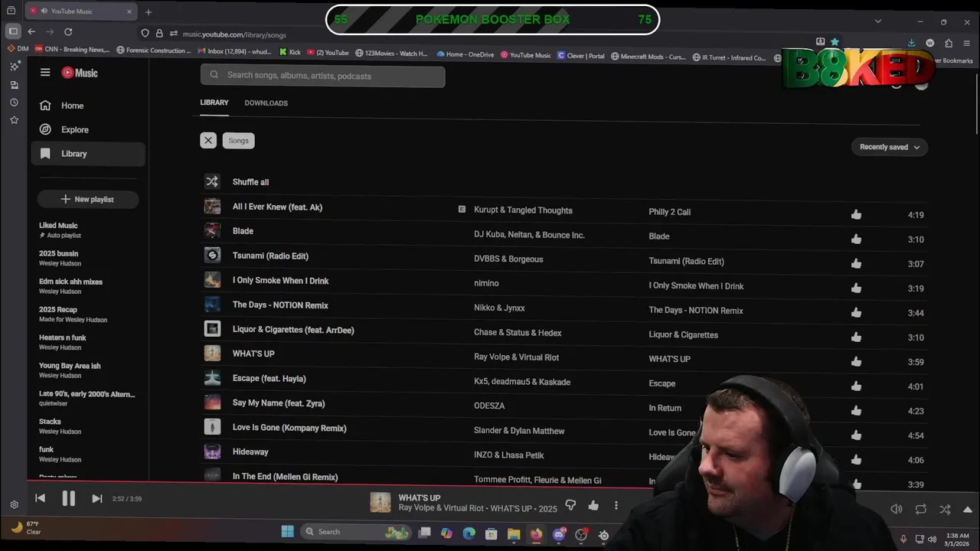
Task: Toggle like on All I Ever Knew
Action: [x=856, y=215]
